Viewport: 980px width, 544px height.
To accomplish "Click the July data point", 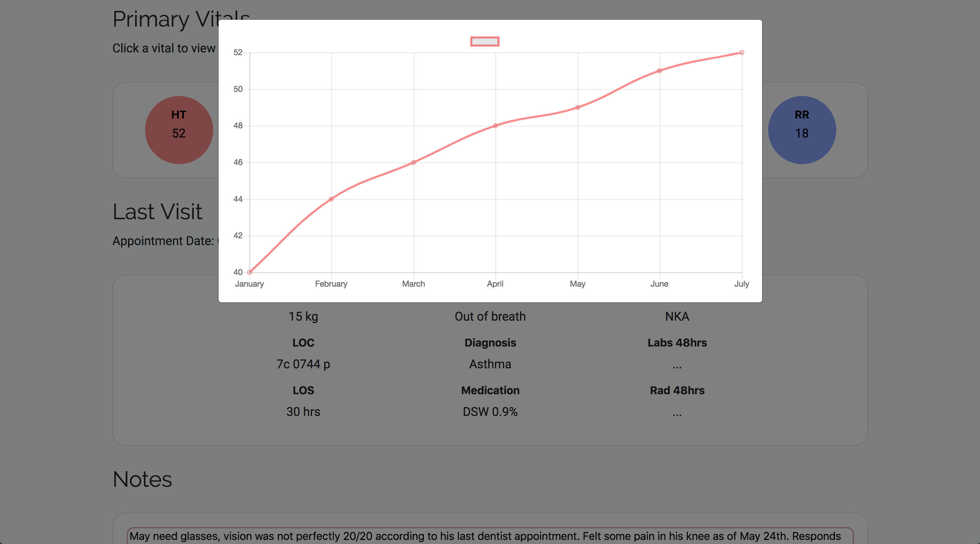I will coord(741,52).
